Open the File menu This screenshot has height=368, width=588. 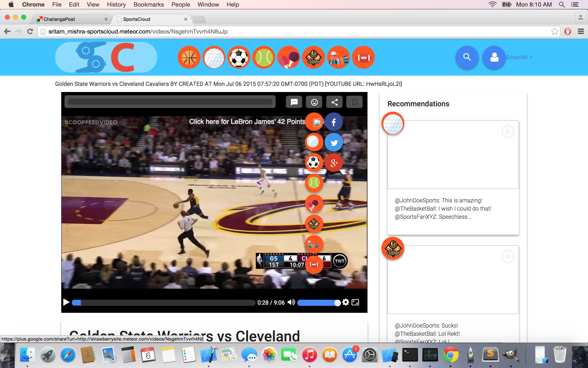(57, 4)
